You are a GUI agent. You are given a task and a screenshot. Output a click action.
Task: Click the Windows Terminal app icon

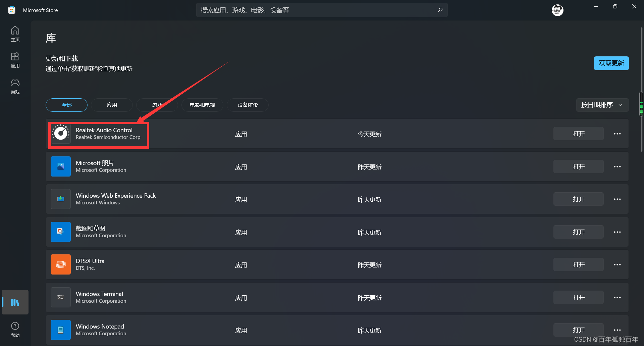pyautogui.click(x=61, y=297)
